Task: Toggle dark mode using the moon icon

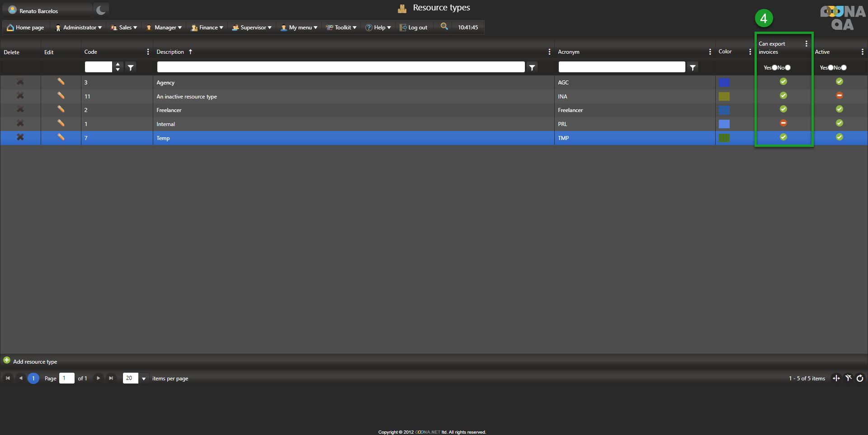Action: [x=101, y=10]
